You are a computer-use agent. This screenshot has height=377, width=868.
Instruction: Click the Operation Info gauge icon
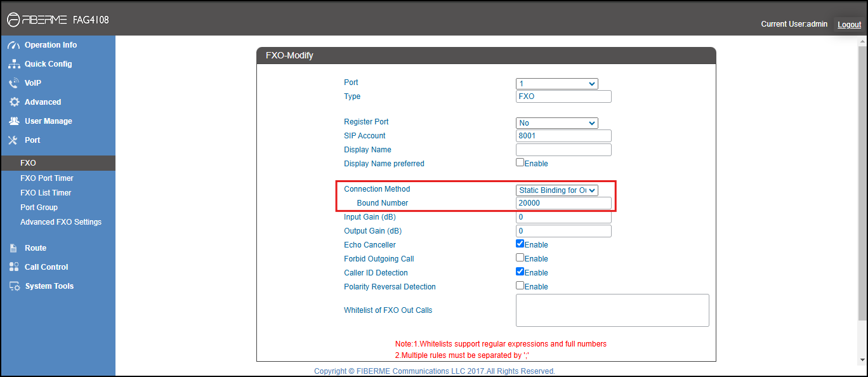[14, 45]
